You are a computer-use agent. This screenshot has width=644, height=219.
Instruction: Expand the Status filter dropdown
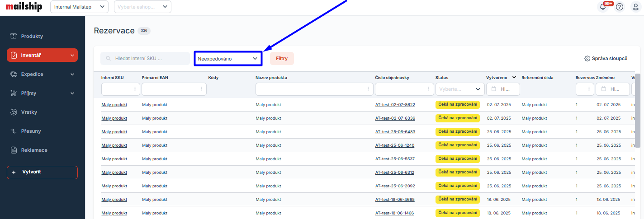coord(459,89)
